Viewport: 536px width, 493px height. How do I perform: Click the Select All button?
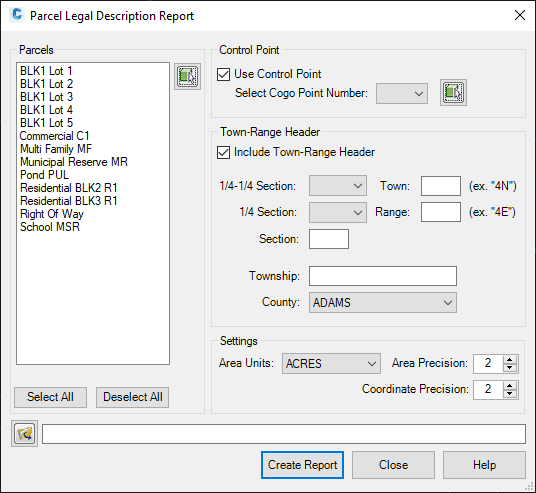[50, 397]
